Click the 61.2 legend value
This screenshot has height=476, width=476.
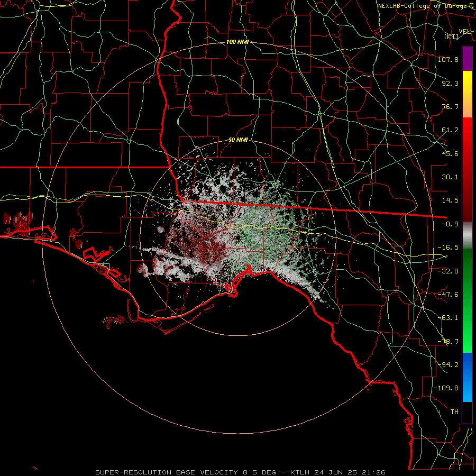click(x=450, y=130)
